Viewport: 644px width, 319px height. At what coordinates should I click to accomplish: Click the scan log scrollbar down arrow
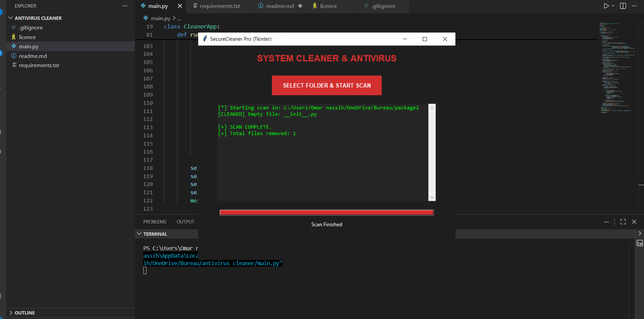(x=432, y=197)
